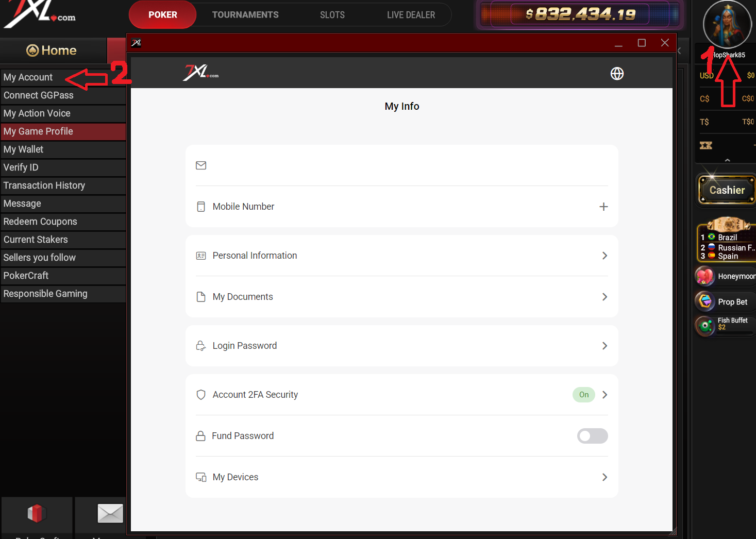756x539 pixels.
Task: Open My Wallet menu item
Action: coord(63,149)
